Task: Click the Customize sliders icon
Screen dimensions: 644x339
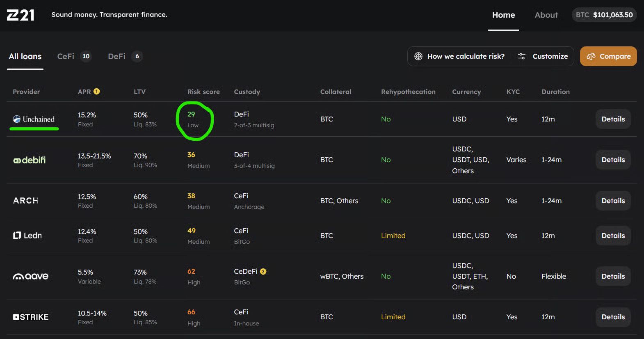Action: 522,56
